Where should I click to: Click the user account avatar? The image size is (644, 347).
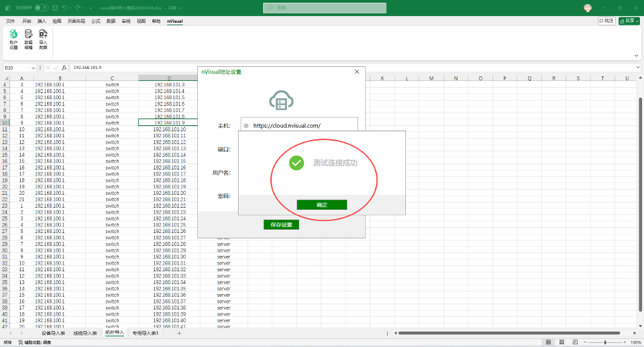587,7
